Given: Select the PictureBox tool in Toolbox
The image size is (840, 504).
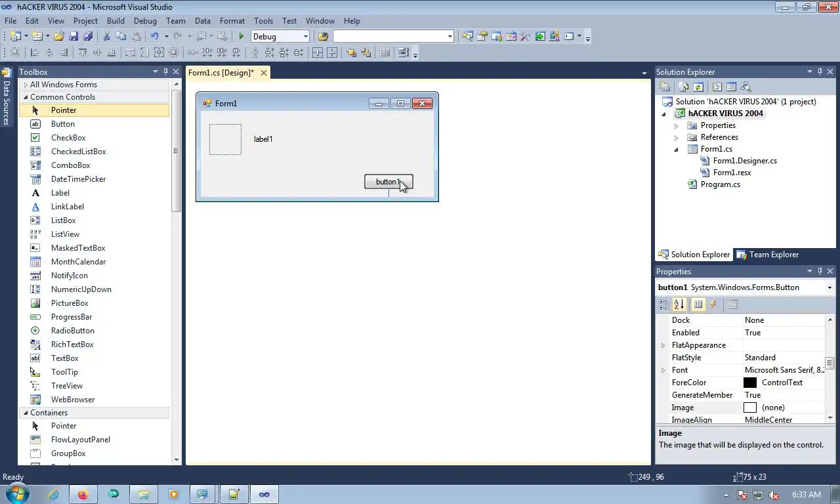Looking at the screenshot, I should coord(69,303).
